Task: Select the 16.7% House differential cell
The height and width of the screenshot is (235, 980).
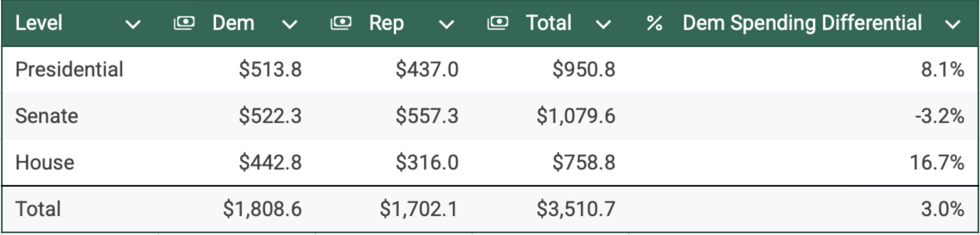Action: pos(937,163)
